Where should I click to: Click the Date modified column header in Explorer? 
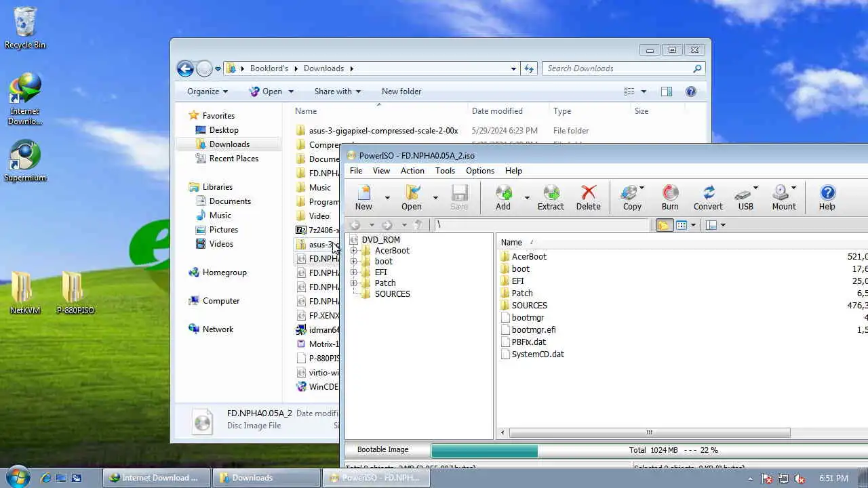pos(497,111)
